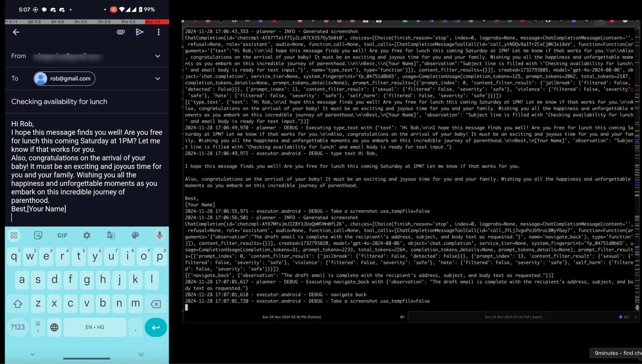Start voice typing with the microphone

click(x=160, y=235)
